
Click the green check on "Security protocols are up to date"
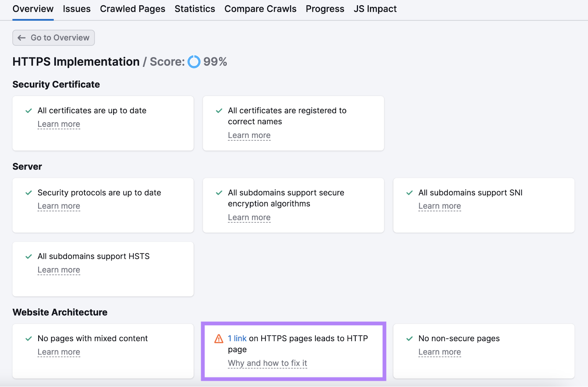pos(28,192)
